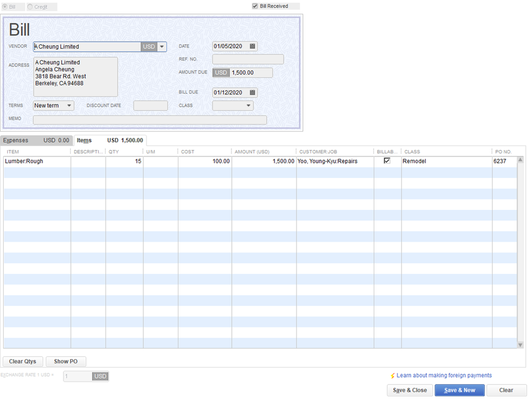
Task: Click the PO NO. column header
Action: point(504,152)
